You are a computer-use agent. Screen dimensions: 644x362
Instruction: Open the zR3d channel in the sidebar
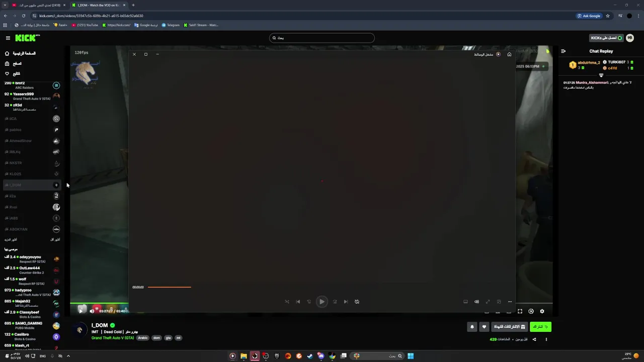coord(32,107)
